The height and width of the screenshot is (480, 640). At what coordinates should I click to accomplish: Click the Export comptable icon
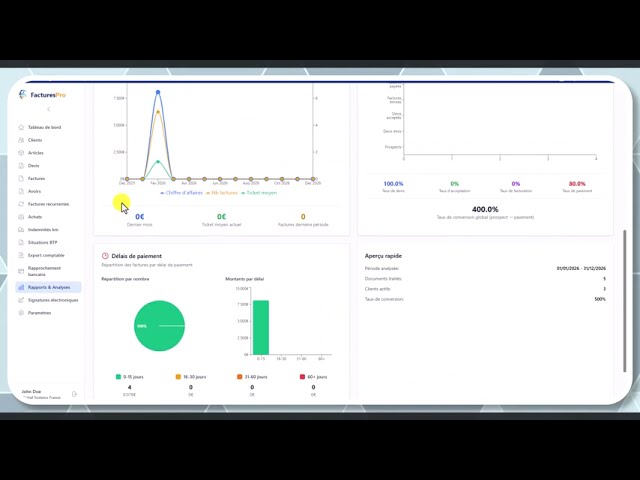[21, 255]
